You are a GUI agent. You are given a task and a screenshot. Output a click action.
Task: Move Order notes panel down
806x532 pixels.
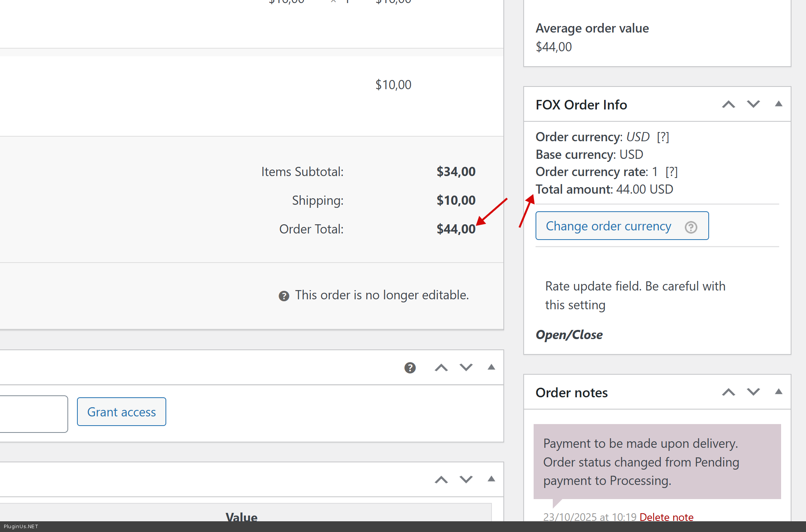(753, 392)
